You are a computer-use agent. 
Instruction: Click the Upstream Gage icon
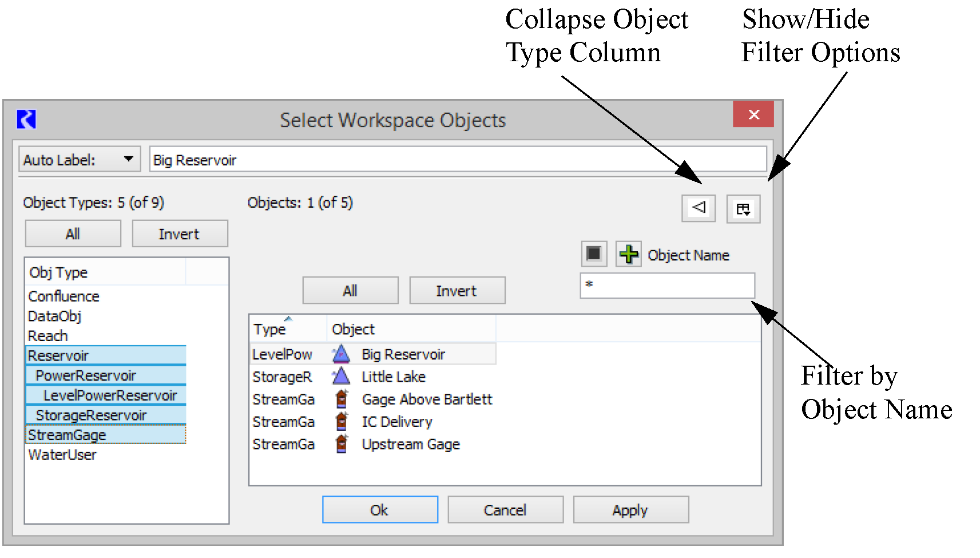(342, 444)
